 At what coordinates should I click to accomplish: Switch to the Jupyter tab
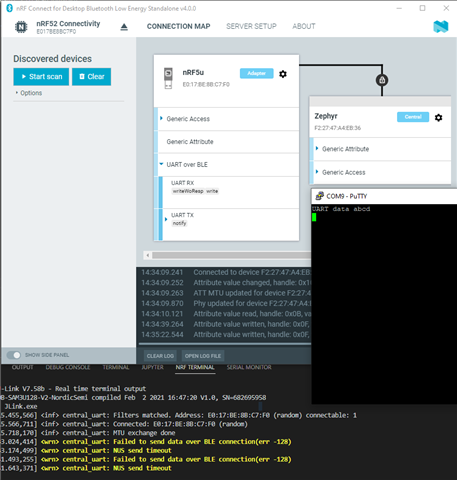tap(152, 367)
